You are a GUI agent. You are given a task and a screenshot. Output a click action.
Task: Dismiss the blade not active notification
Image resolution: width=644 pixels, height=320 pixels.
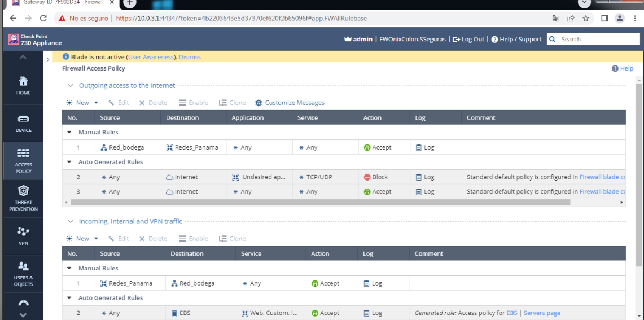[x=190, y=57]
